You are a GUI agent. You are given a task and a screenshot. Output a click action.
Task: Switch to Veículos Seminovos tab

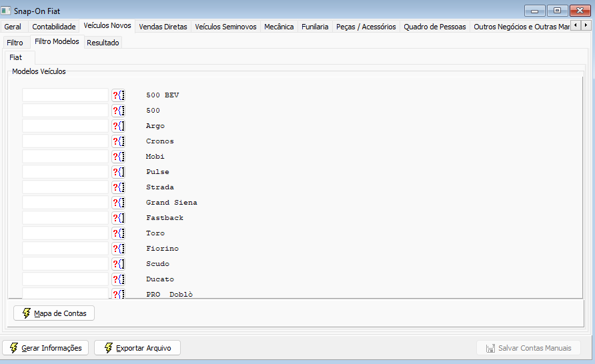point(225,27)
